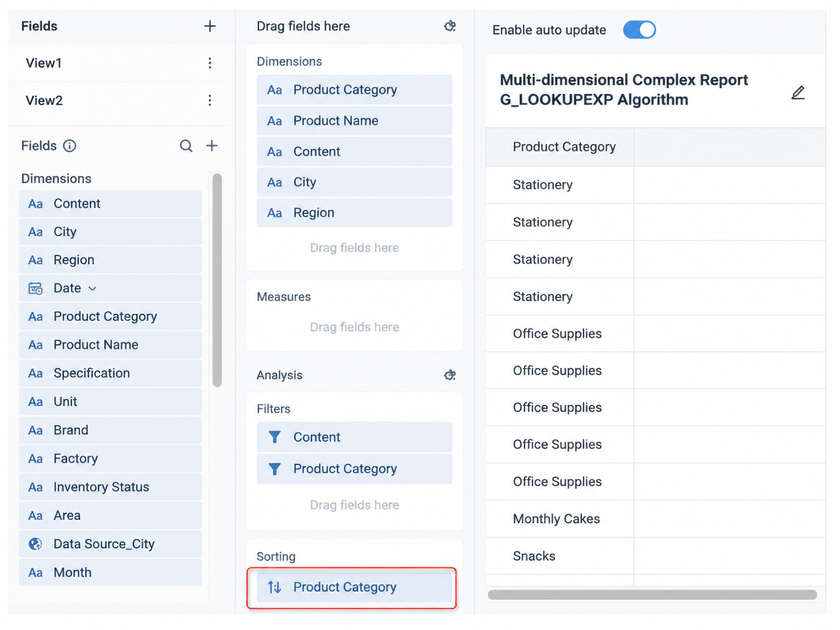Image resolution: width=840 pixels, height=630 pixels.
Task: Click the globe icon of Data Source_City
Action: (35, 544)
